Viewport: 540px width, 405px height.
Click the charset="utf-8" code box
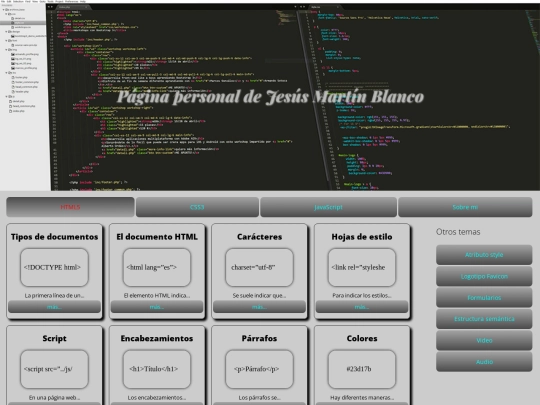click(259, 268)
